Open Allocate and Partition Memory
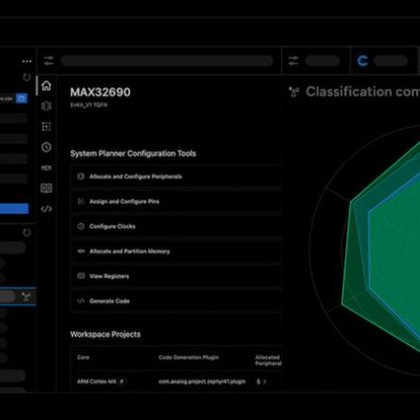This screenshot has width=420, height=420. [176, 251]
